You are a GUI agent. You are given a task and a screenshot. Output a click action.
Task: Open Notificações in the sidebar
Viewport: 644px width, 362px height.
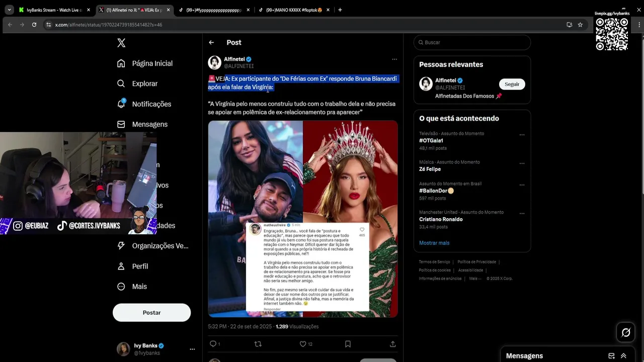(144, 104)
